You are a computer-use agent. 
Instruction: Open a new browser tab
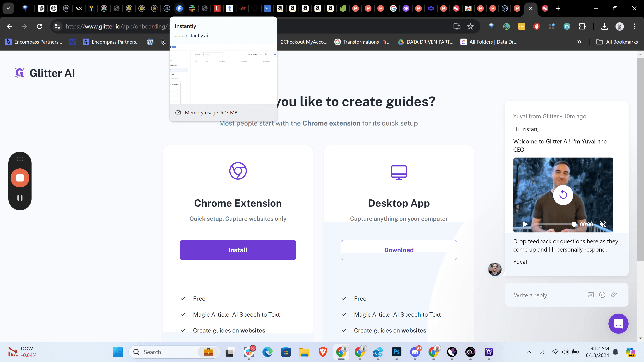558,8
